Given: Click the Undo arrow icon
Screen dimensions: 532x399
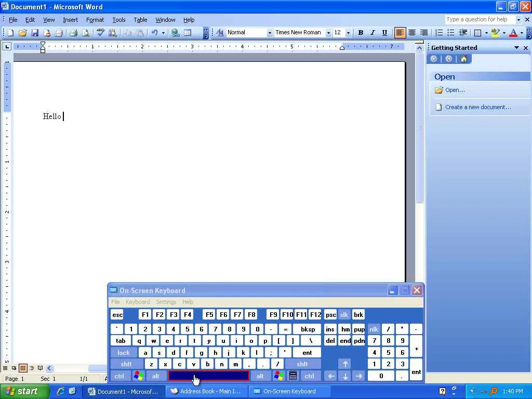Looking at the screenshot, I should click(x=155, y=33).
